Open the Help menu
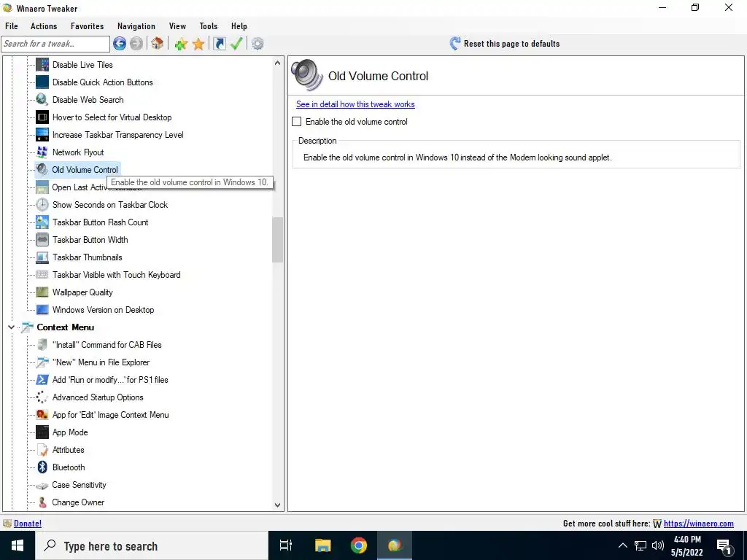Image resolution: width=747 pixels, height=560 pixels. click(x=239, y=26)
